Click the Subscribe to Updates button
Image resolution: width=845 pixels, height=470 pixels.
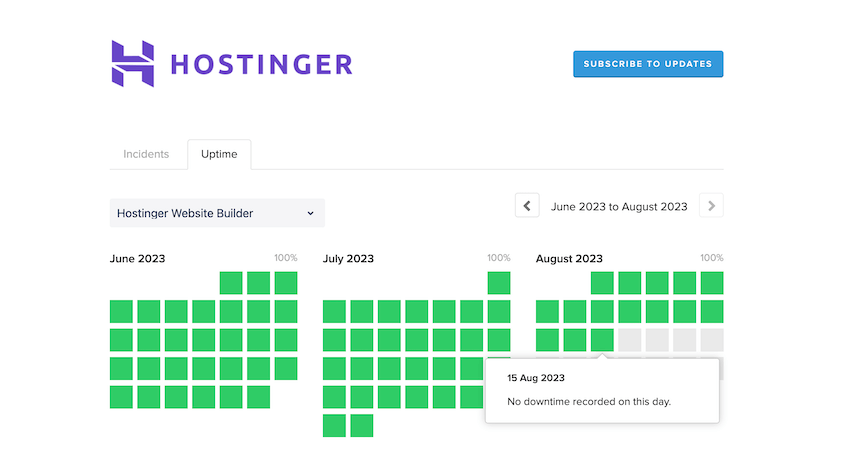[x=648, y=64]
